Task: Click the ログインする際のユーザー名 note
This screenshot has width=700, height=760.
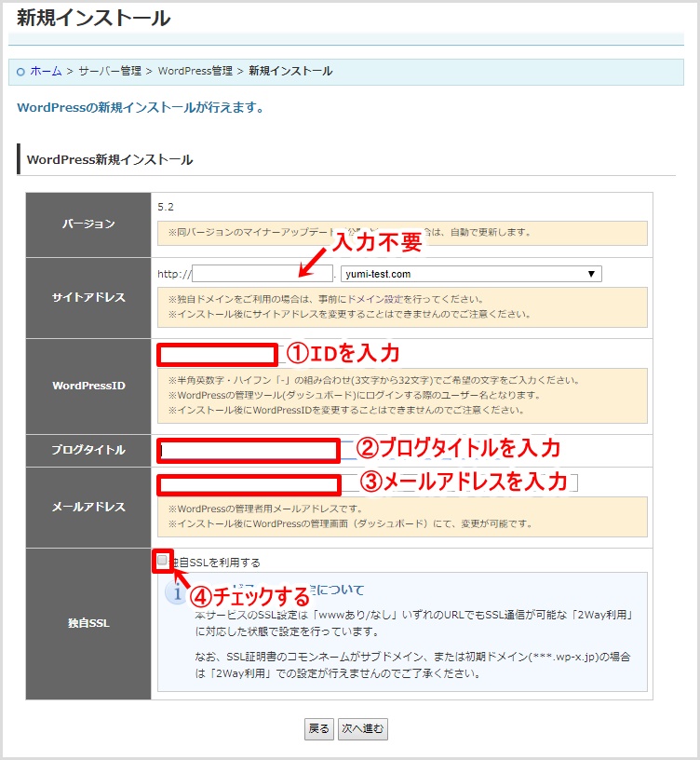Action: point(354,396)
